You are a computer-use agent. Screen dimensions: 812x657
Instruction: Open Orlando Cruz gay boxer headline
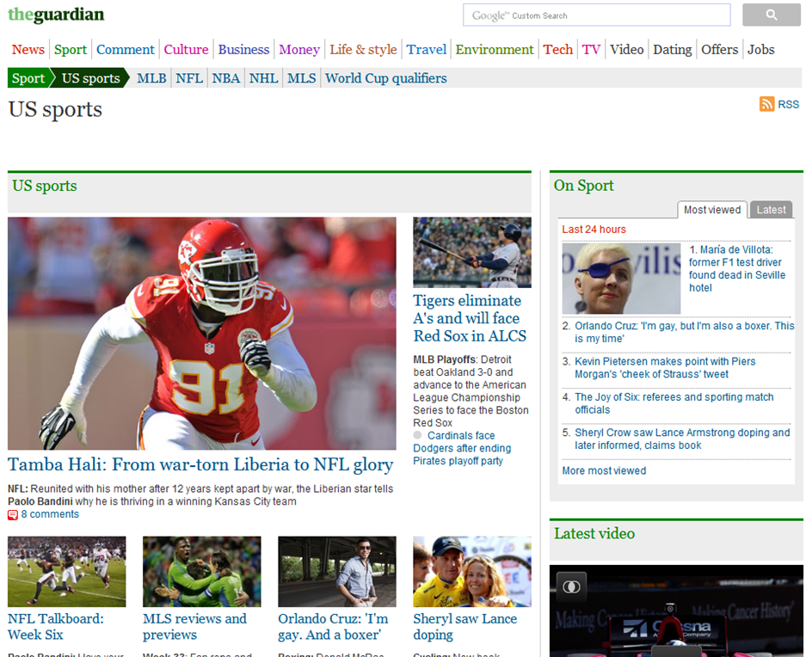333,626
